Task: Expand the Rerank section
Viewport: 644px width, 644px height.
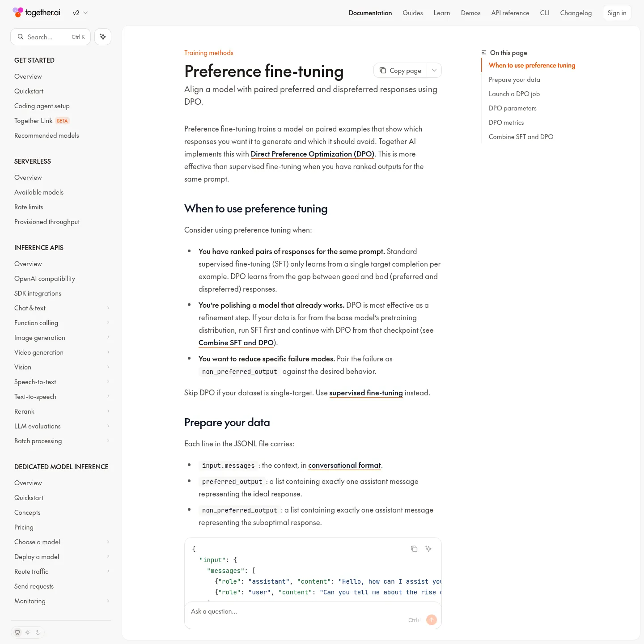Action: [x=62, y=411]
